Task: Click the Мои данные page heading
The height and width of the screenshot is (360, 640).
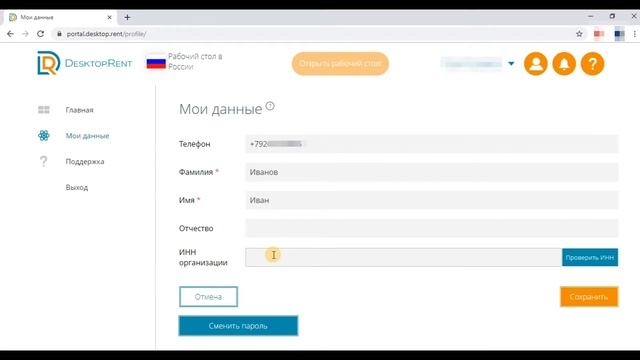Action: coord(220,109)
